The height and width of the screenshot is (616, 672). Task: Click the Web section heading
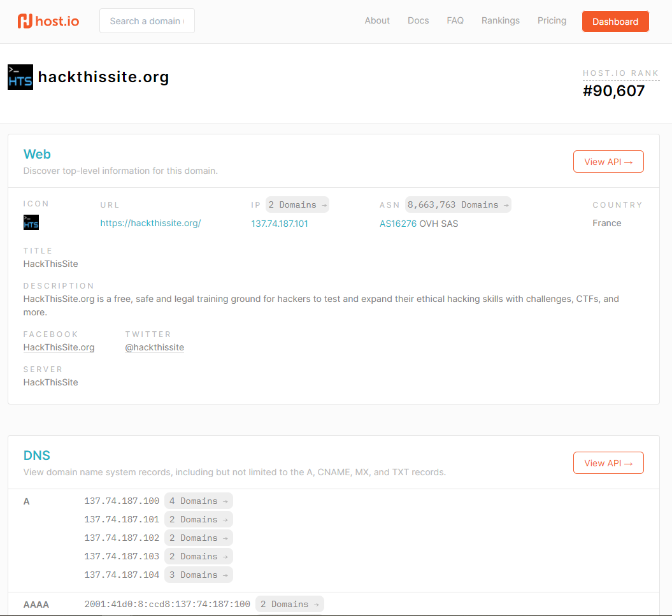point(37,154)
